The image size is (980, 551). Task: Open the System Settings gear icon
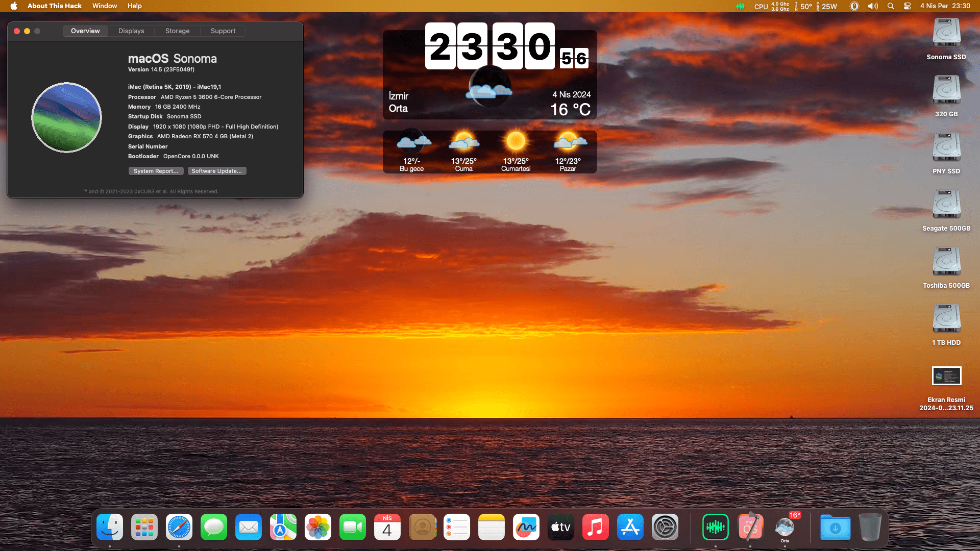665,527
